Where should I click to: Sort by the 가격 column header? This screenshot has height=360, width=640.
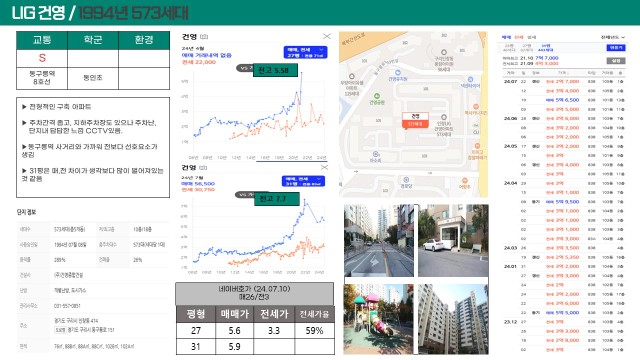562,73
